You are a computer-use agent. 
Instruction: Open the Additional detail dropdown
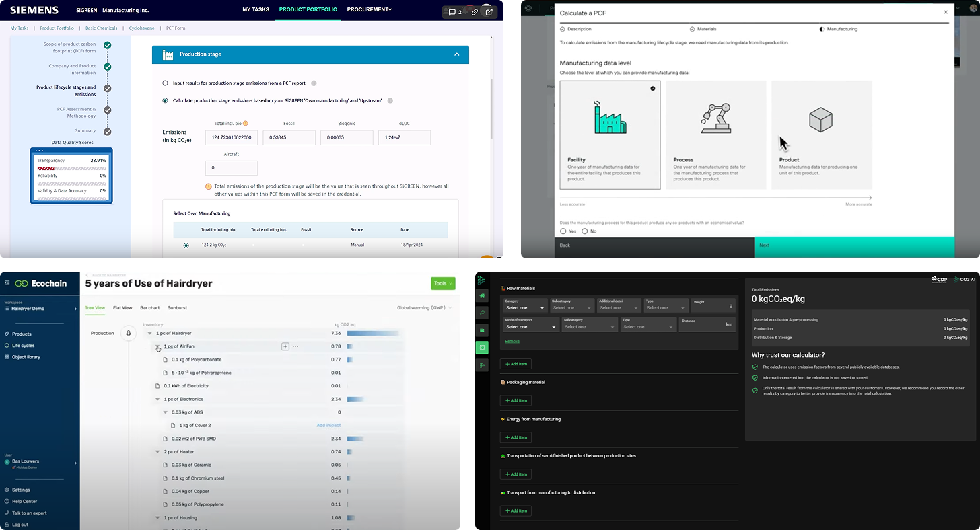[619, 305]
